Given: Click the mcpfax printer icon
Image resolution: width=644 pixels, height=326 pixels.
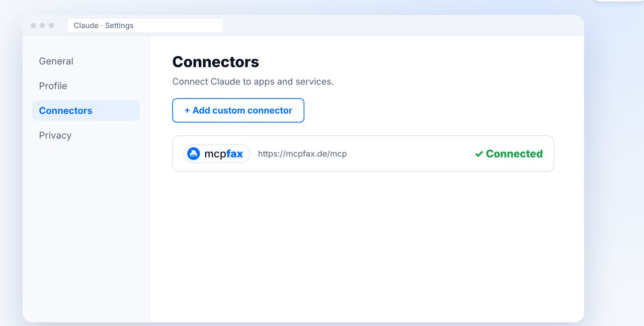Looking at the screenshot, I should pos(194,154).
